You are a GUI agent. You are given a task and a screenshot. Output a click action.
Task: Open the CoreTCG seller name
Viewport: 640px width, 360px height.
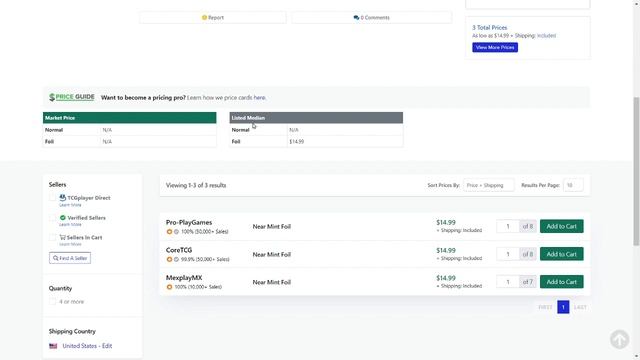tap(179, 250)
